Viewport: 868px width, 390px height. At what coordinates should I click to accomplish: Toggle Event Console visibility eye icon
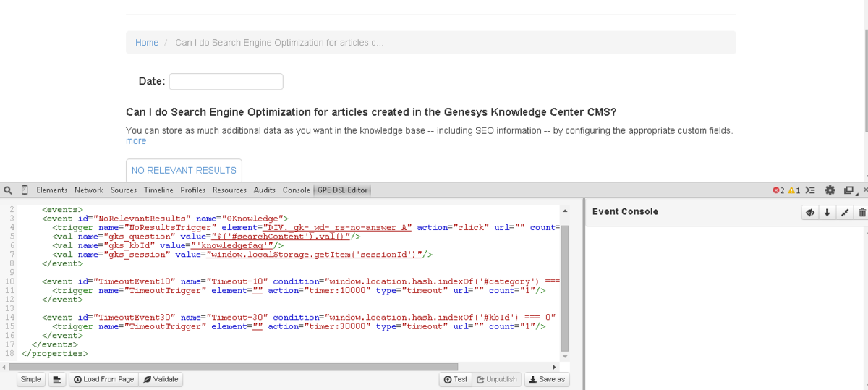(811, 212)
